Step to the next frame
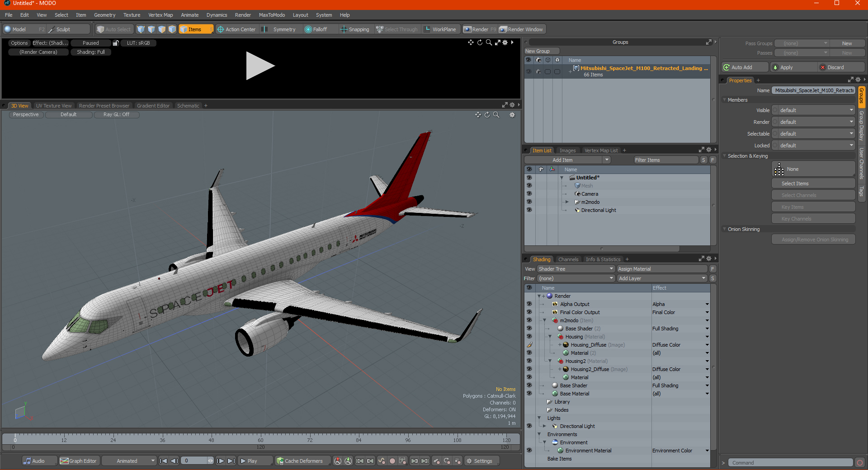 pos(221,461)
